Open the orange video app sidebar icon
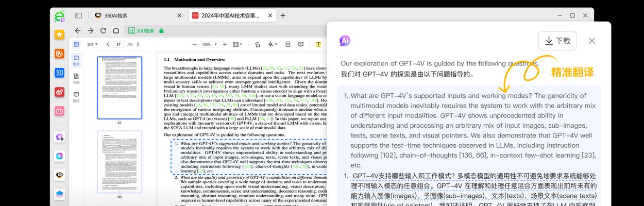Screen dimensions: 644x206 click(x=60, y=54)
